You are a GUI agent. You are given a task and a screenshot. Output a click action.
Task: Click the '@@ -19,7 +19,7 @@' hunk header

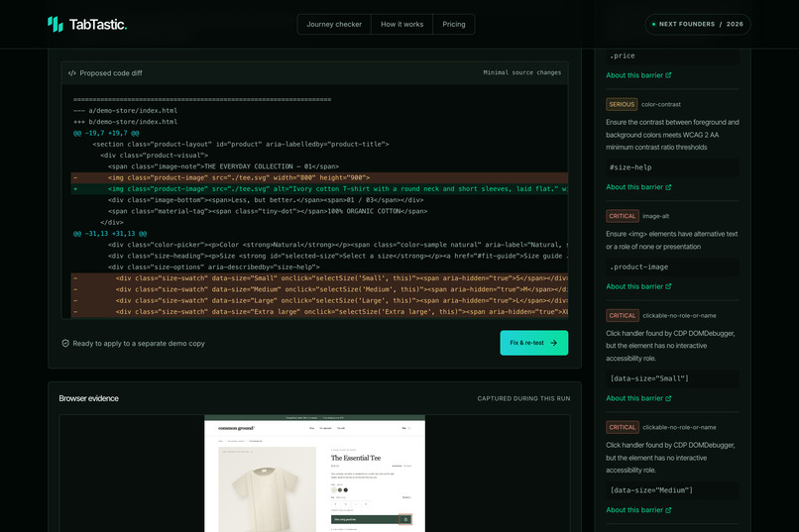pos(106,133)
